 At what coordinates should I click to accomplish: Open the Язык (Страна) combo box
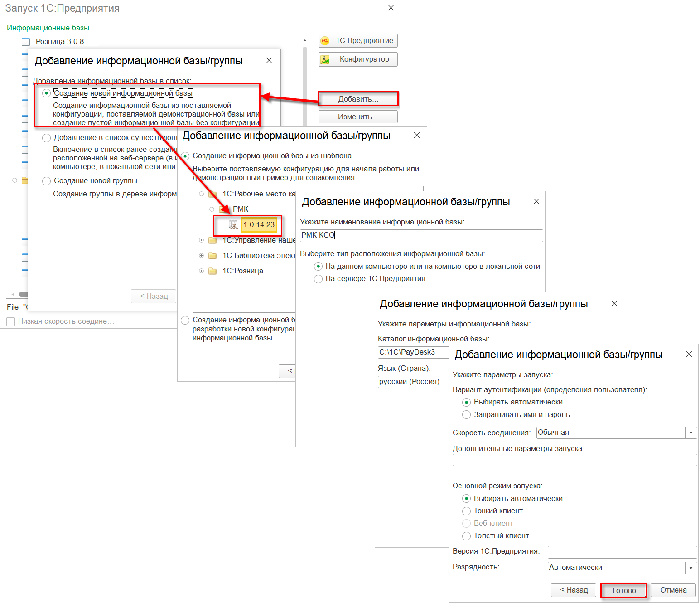click(413, 382)
